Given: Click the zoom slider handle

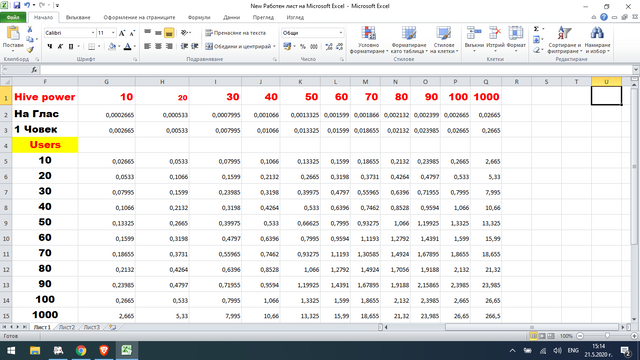Looking at the screenshot, I should (x=607, y=336).
